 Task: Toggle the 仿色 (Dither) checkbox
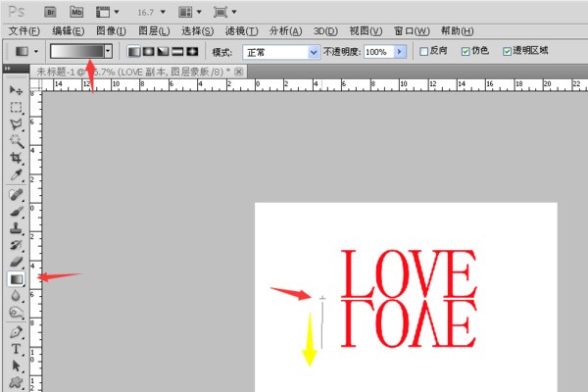(465, 51)
